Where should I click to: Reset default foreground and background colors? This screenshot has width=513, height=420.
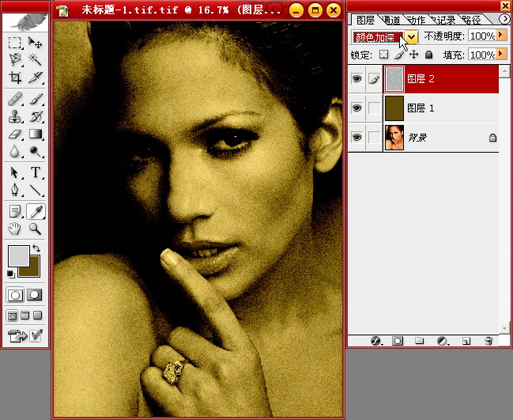tap(11, 274)
